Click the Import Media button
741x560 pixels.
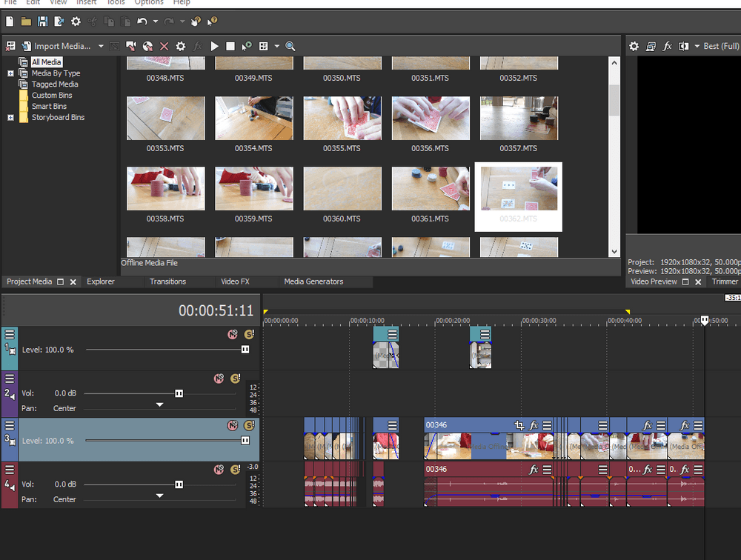pos(59,46)
